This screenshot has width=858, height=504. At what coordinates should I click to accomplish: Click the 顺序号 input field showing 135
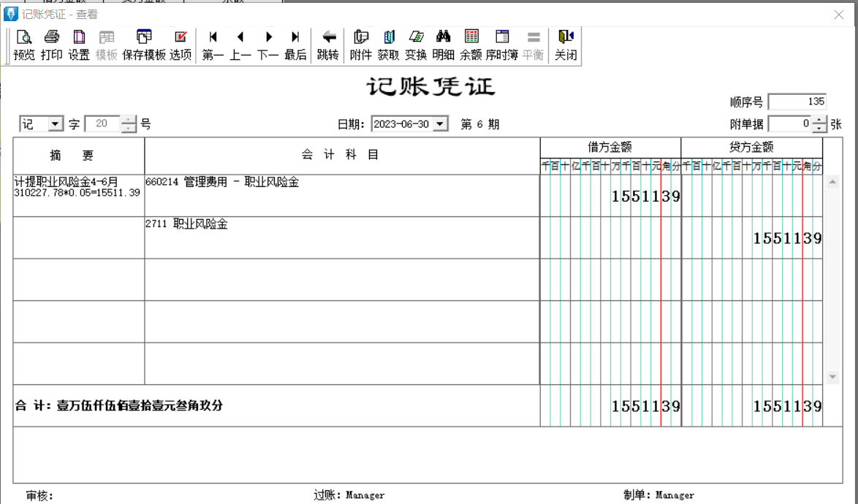pos(797,102)
